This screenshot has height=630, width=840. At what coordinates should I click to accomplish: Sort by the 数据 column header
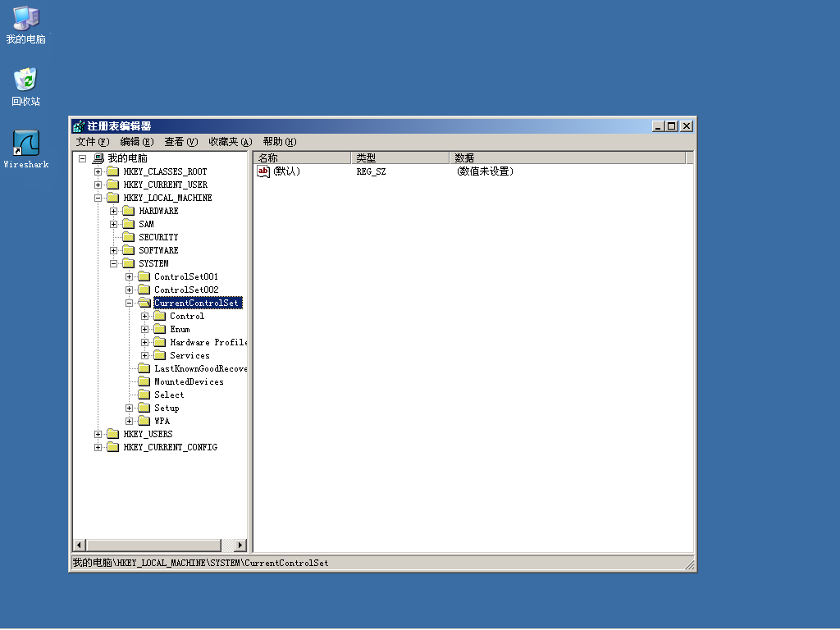point(568,157)
